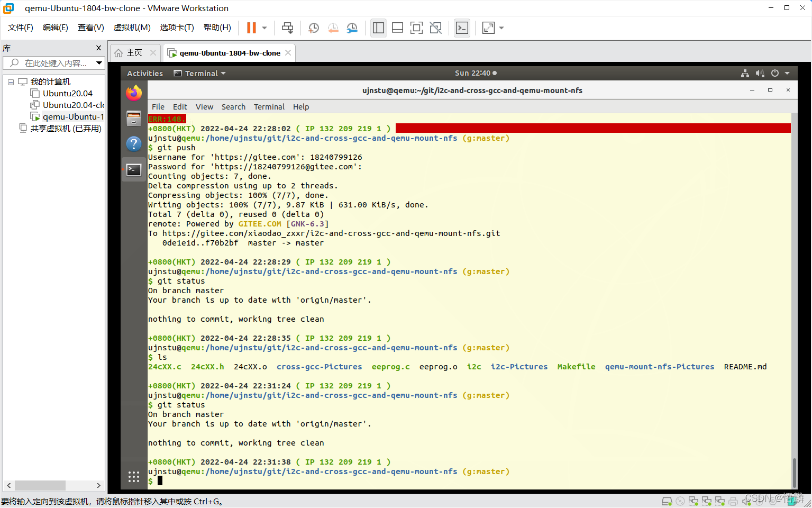812x508 pixels.
Task: Click the Terminal icon in the dock
Action: coord(134,170)
